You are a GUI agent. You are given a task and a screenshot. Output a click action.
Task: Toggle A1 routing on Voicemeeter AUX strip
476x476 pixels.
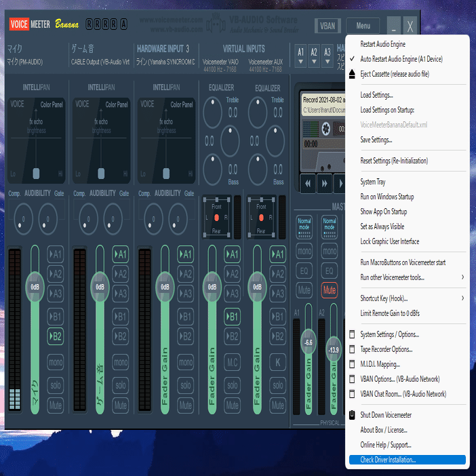click(277, 254)
